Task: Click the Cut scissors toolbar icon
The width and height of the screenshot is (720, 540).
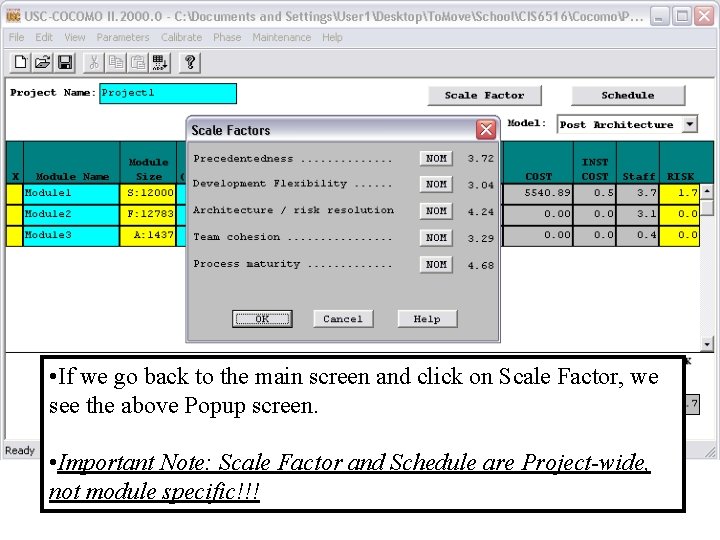Action: (94, 62)
